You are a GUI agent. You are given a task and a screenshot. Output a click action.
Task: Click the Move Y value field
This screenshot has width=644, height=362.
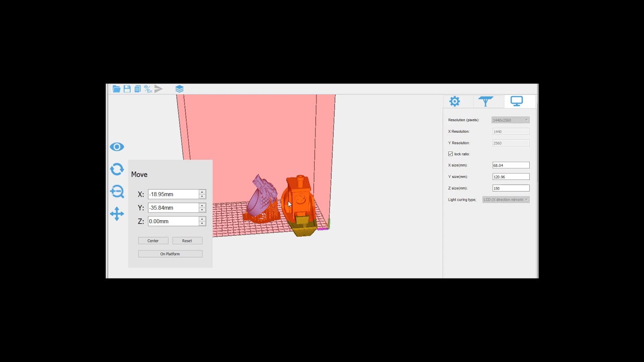coord(173,208)
